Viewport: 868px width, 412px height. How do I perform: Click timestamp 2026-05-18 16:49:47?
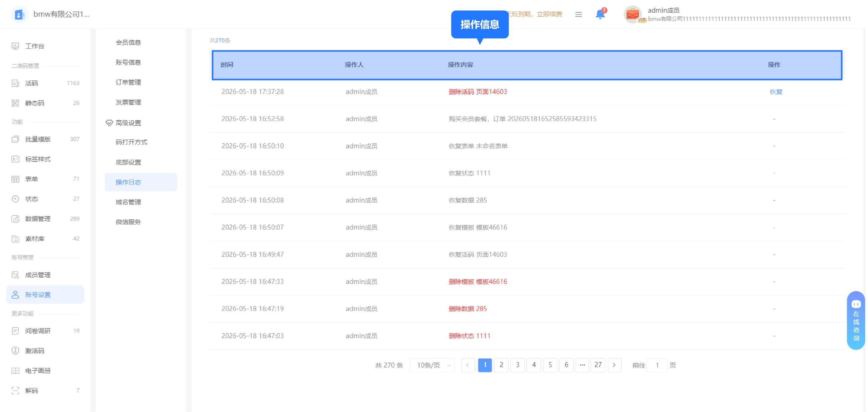(252, 254)
